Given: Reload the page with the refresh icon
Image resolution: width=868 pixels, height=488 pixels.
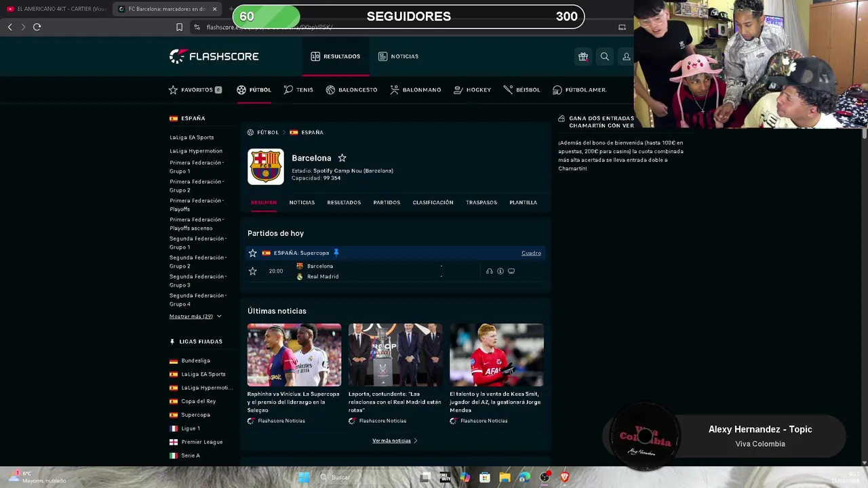Looking at the screenshot, I should click(37, 27).
